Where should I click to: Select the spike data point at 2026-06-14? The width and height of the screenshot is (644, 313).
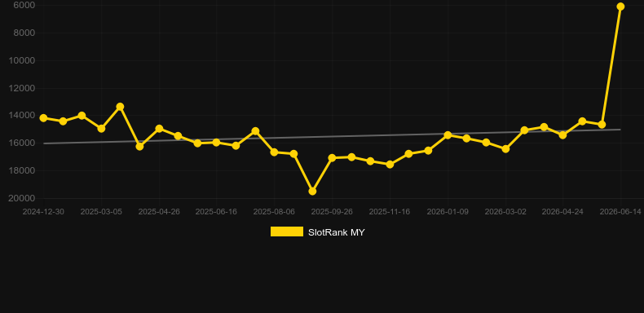(620, 7)
